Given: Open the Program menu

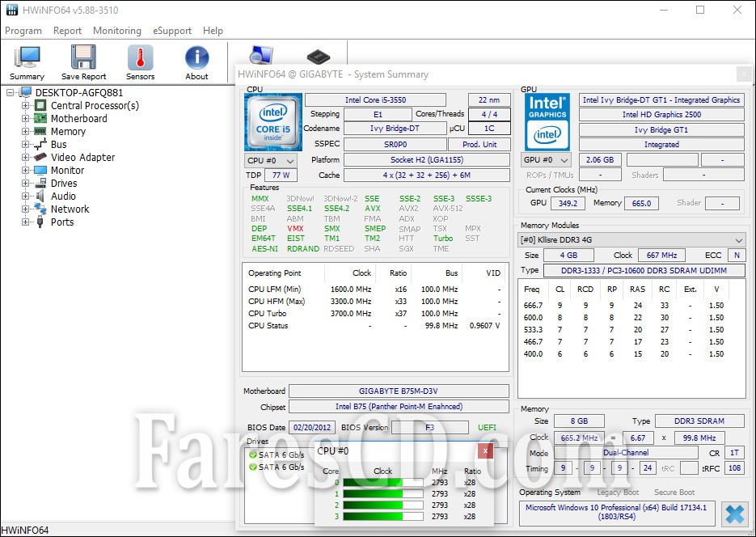Looking at the screenshot, I should [23, 31].
